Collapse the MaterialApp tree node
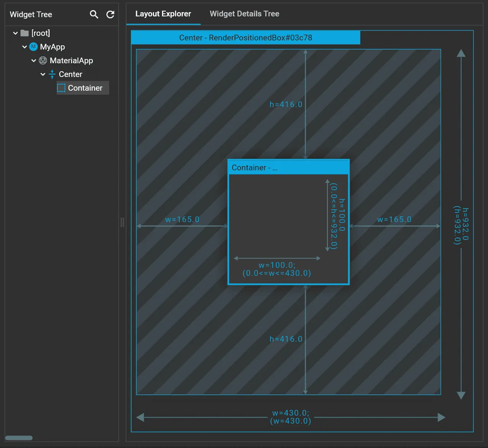This screenshot has height=448, width=488. (34, 61)
